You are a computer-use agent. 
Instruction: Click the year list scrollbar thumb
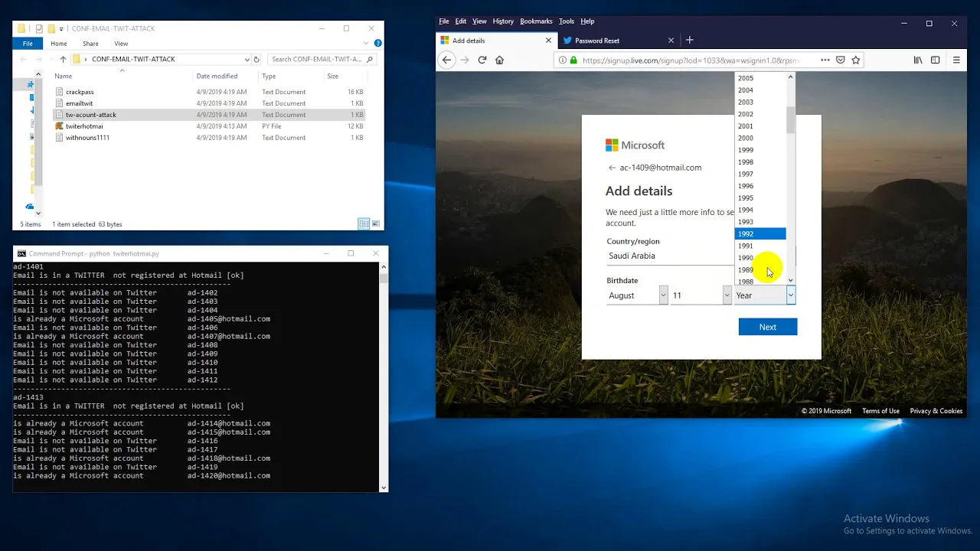pos(791,121)
